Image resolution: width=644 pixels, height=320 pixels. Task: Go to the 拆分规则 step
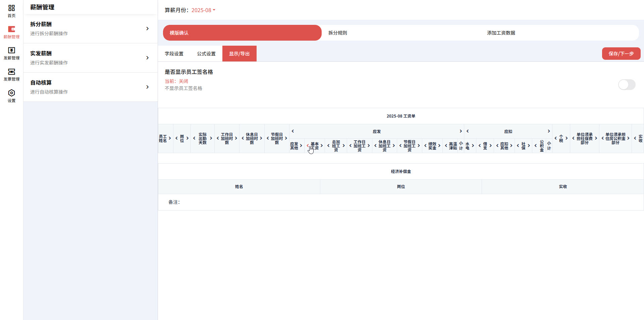tap(338, 33)
